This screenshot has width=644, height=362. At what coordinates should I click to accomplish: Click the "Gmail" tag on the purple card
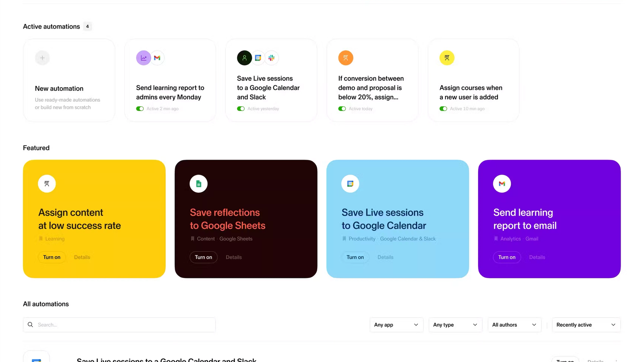(x=532, y=239)
